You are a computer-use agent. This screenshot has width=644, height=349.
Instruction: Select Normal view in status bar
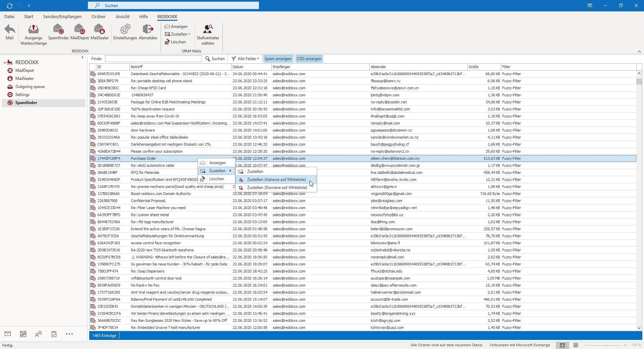point(562,345)
